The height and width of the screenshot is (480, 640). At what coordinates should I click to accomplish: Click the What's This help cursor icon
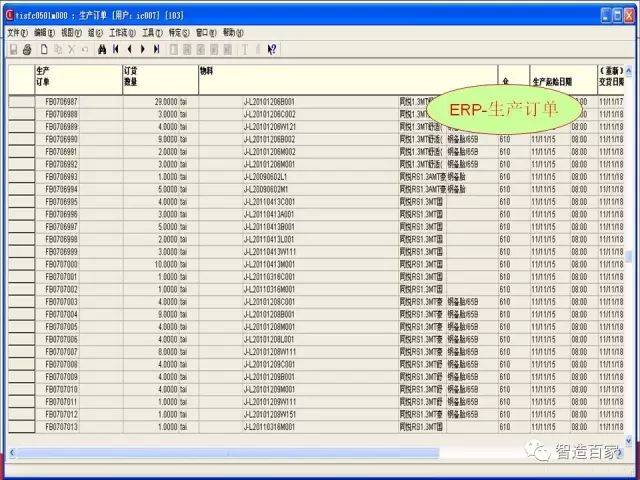[x=272, y=50]
